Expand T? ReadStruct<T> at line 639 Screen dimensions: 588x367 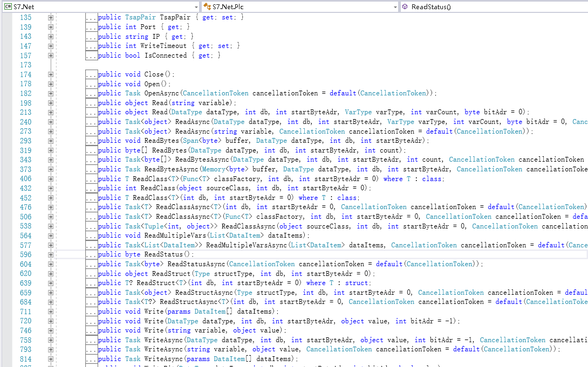click(51, 283)
